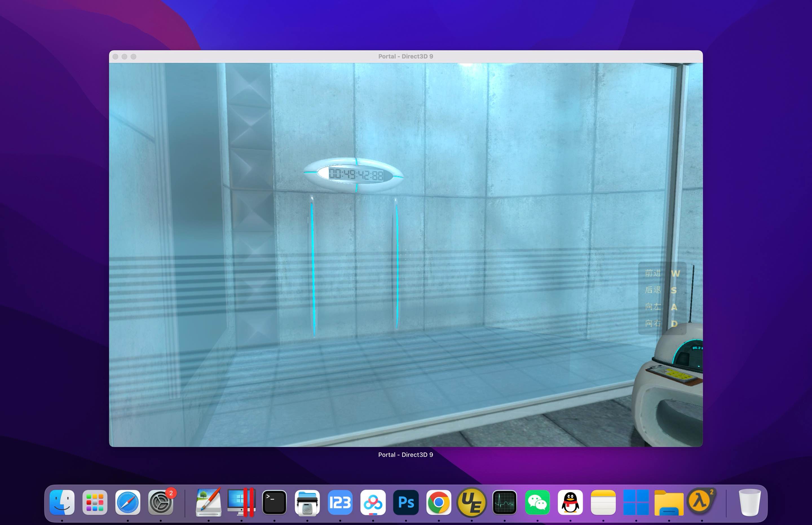Open WeChat from the dock
Image resolution: width=812 pixels, height=525 pixels.
coord(537,502)
